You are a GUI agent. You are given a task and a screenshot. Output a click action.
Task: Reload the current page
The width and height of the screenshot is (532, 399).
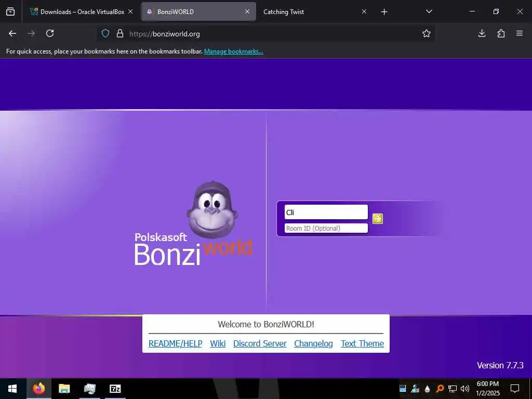point(50,33)
